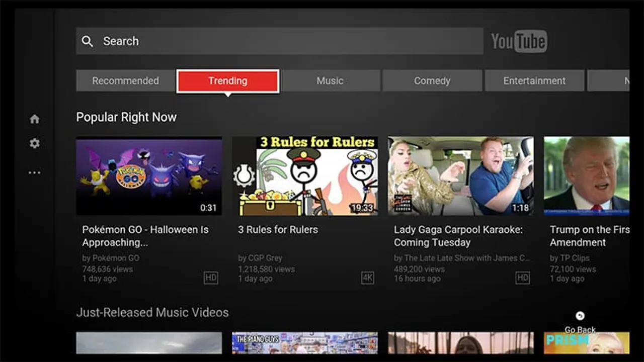Click the YouTube logo
The image size is (644, 362).
519,41
